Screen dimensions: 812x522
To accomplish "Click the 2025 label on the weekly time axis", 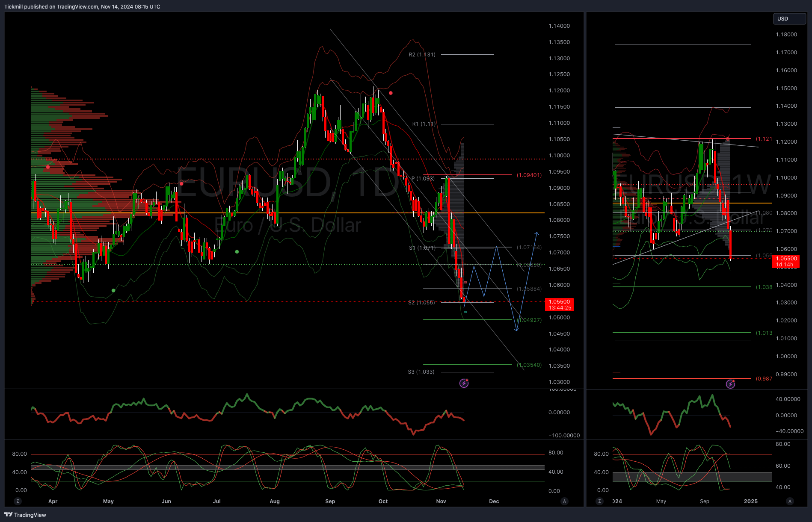I will tap(751, 501).
